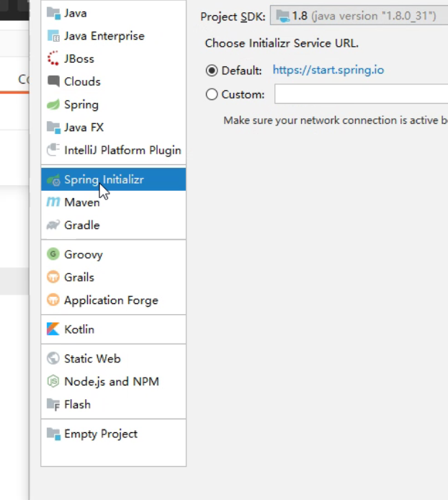
Task: Select the 'Spring Initializr' entry
Action: point(113,179)
